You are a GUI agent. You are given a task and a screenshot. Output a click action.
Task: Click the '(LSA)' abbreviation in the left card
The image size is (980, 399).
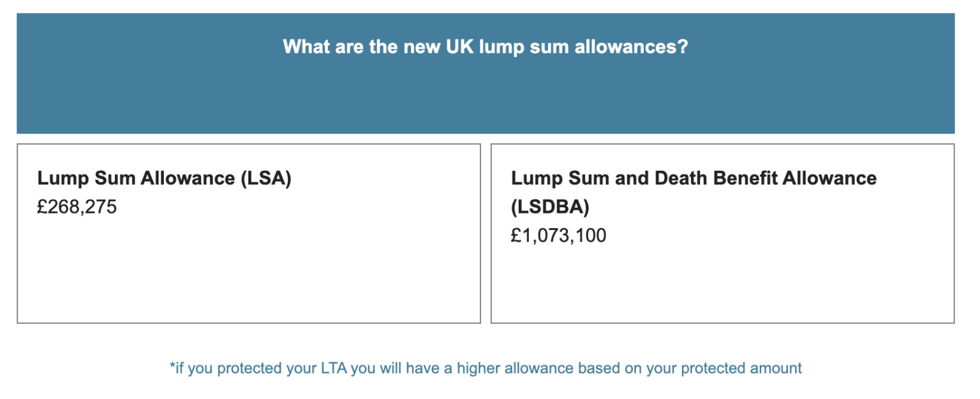pos(266,178)
